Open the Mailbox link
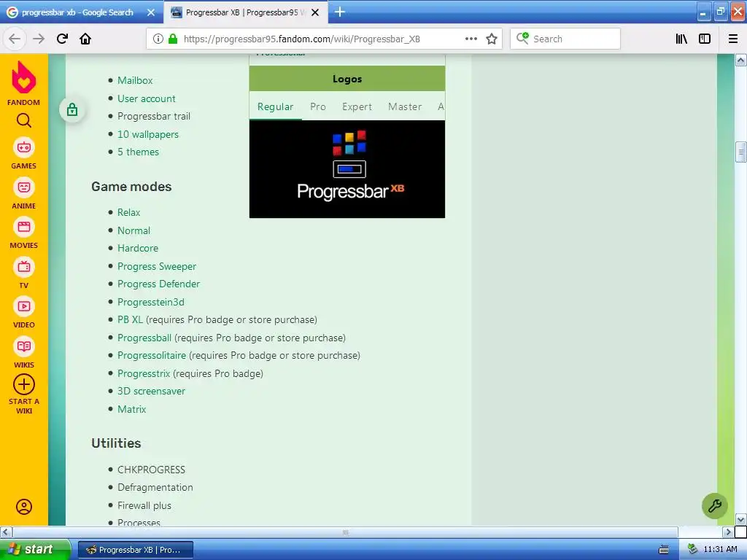Screen dimensions: 747x560 click(135, 80)
